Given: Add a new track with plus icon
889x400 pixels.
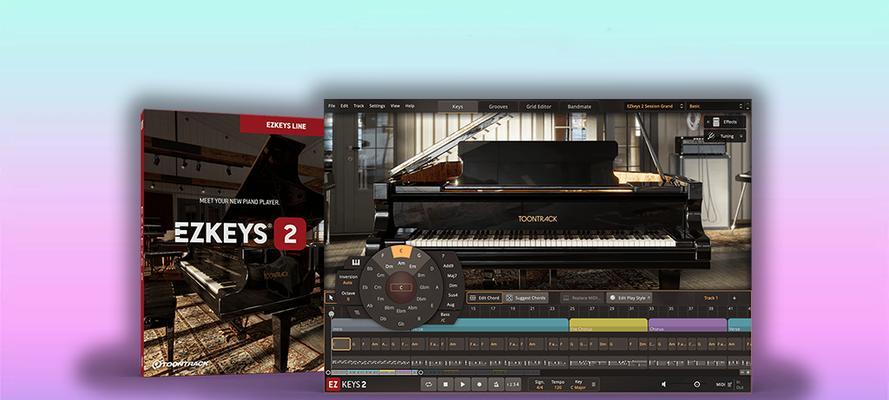Looking at the screenshot, I should 734,298.
